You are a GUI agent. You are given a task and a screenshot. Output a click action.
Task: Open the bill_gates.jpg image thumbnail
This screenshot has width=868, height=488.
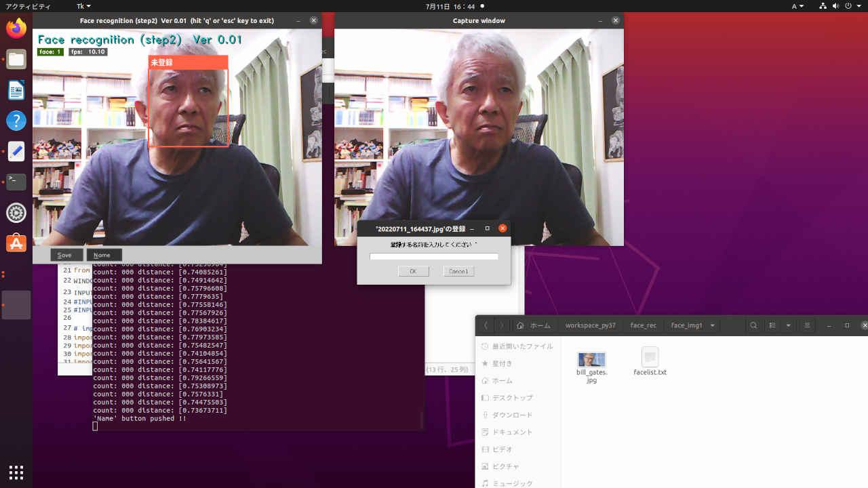(591, 359)
